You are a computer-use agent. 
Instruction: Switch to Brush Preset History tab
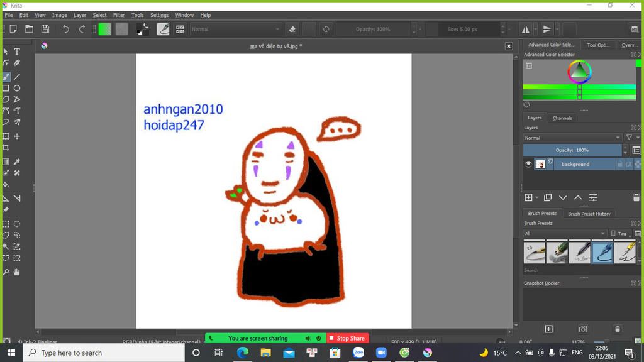pyautogui.click(x=589, y=214)
